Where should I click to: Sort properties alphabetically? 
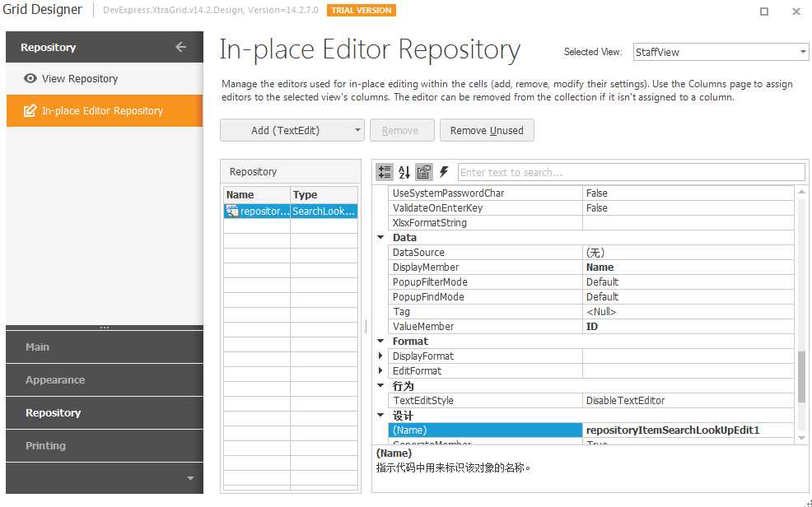point(404,172)
